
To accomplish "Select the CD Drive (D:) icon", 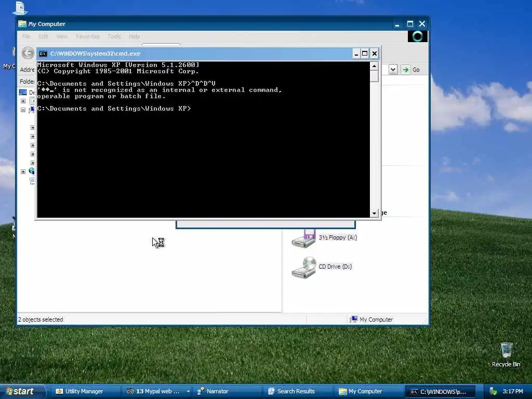I will 303,268.
